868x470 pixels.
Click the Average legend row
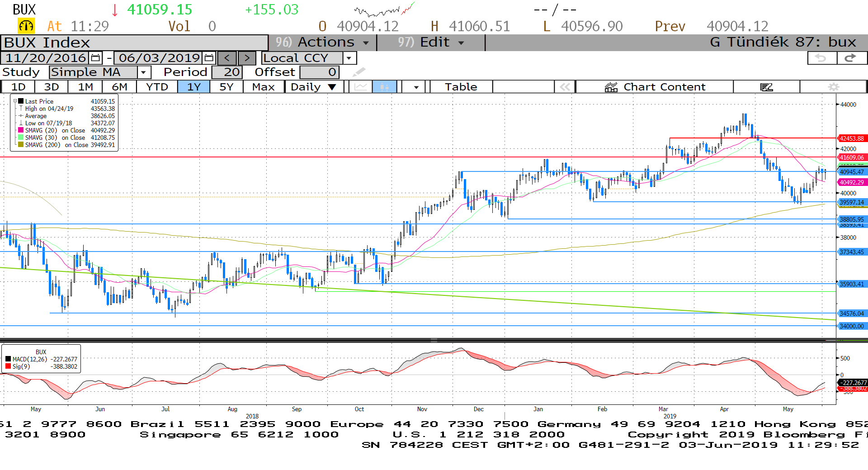pyautogui.click(x=67, y=116)
